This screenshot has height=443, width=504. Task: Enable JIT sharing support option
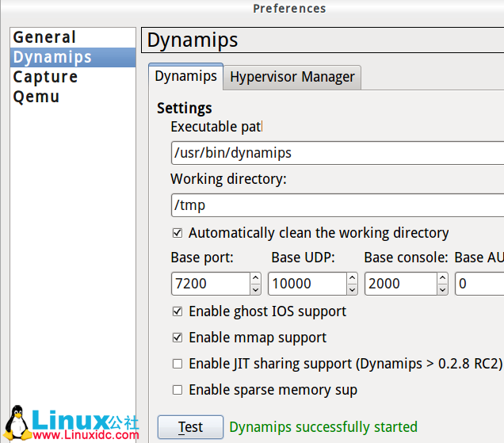pos(178,364)
